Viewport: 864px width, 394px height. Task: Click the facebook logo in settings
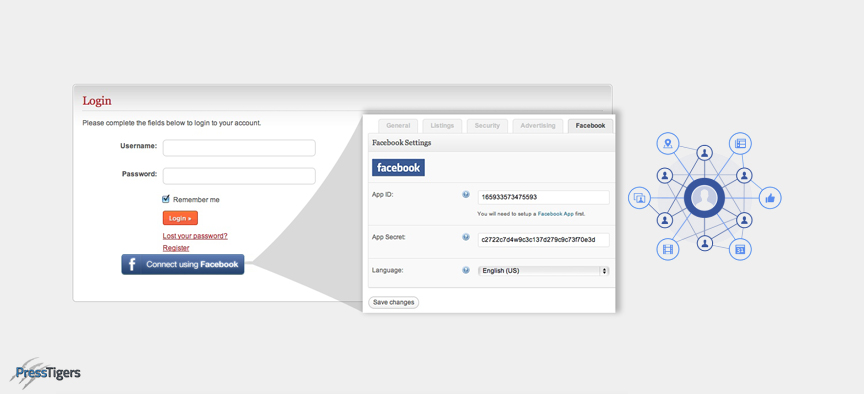point(398,168)
